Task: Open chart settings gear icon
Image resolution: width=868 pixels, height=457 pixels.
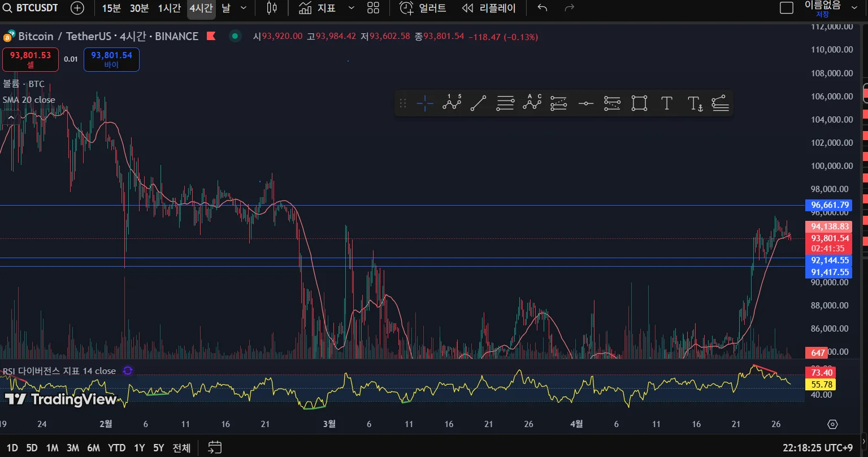Action: click(x=832, y=424)
